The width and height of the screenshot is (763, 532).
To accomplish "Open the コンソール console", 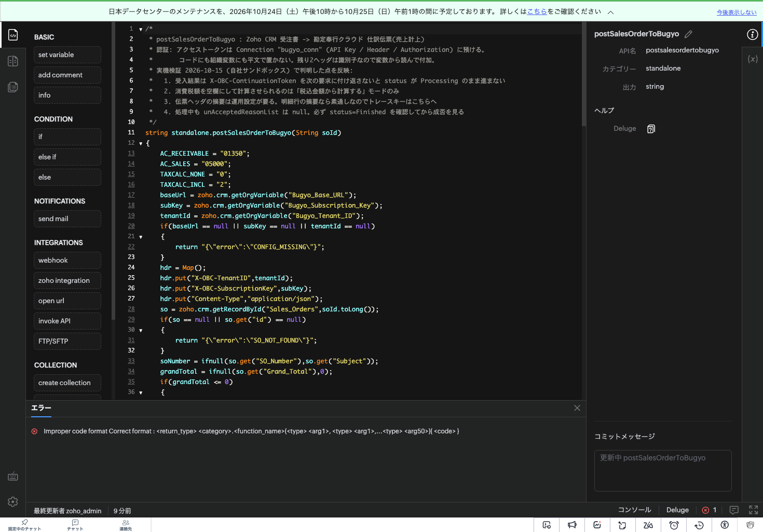I will click(x=634, y=510).
